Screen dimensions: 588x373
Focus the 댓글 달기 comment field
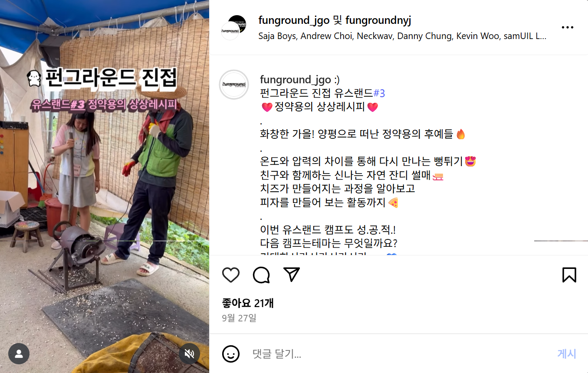pyautogui.click(x=399, y=354)
